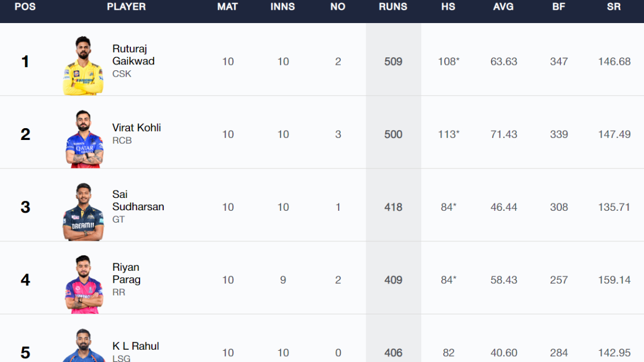Click K L Rahul's player photo
The height and width of the screenshot is (362, 644).
point(83,346)
